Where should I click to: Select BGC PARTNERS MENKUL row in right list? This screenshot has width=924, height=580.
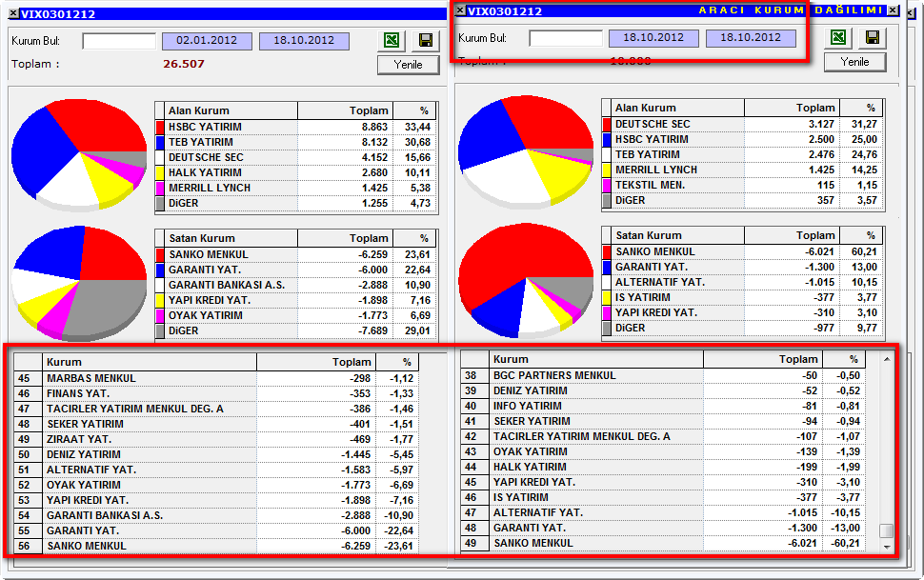click(x=663, y=375)
